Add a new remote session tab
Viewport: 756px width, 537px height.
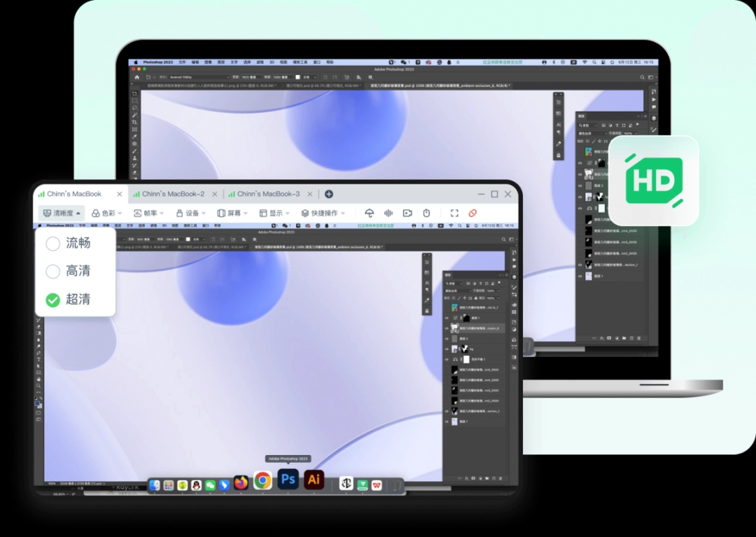(329, 194)
